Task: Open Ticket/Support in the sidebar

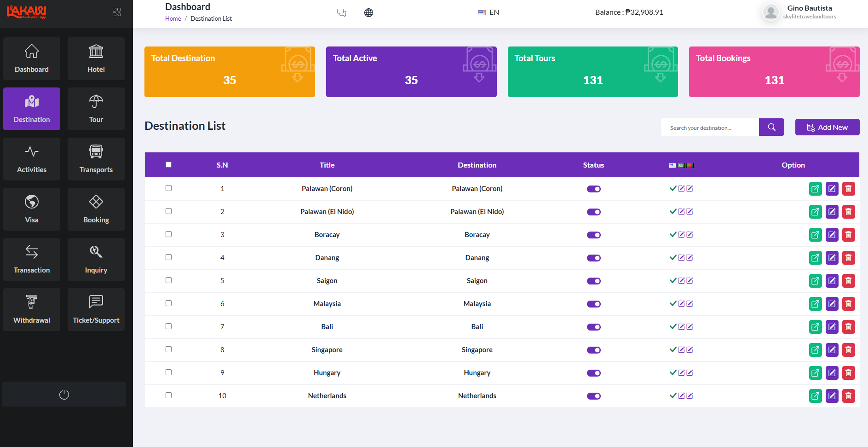Action: click(x=96, y=310)
